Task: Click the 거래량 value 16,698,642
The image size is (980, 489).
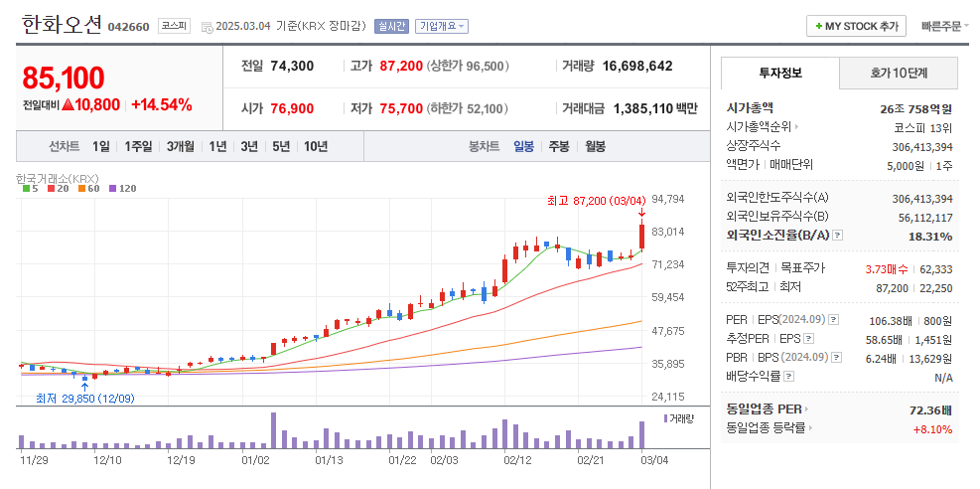Action: coord(637,66)
